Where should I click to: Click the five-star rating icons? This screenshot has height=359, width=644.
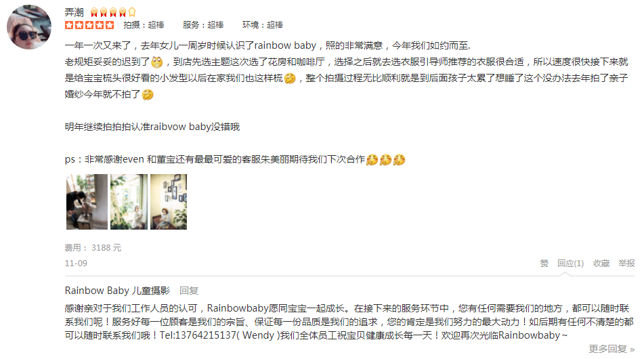pyautogui.click(x=89, y=25)
